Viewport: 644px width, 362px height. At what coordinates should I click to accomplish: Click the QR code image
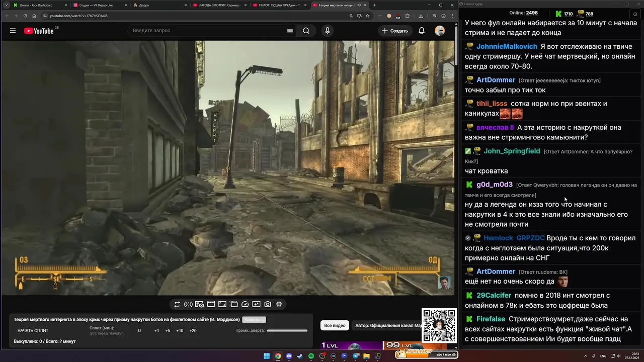click(439, 326)
